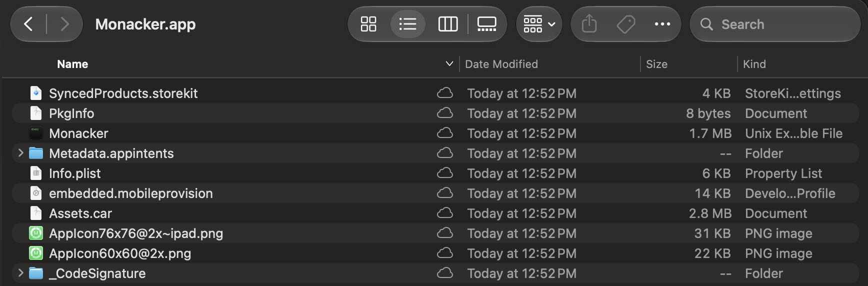Select the Monacker executable icon
This screenshot has height=286, width=868.
[x=36, y=133]
